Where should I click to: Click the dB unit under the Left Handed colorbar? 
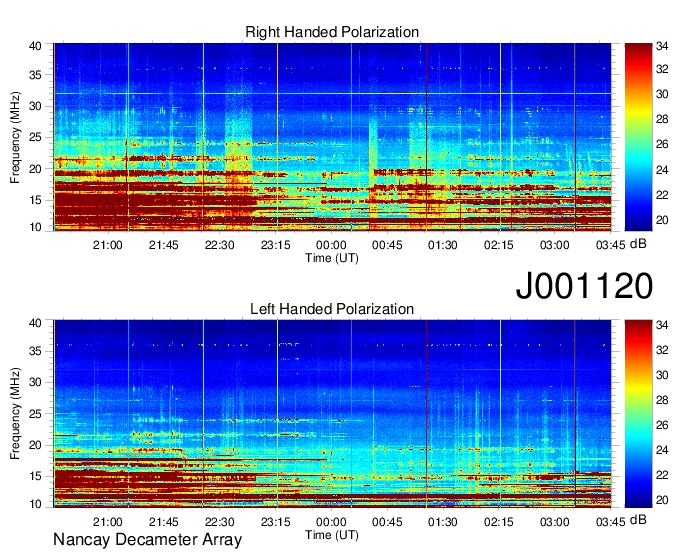638,519
